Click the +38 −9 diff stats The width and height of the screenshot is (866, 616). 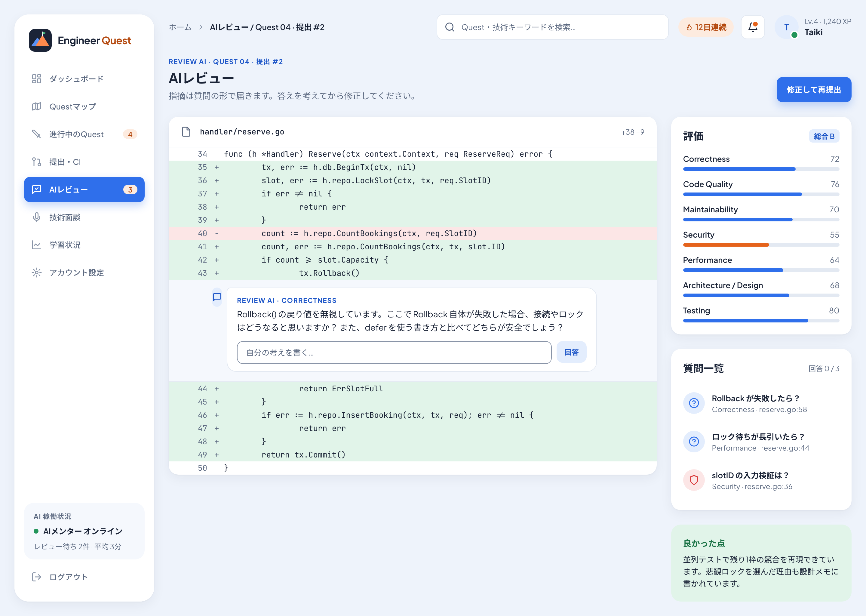pyautogui.click(x=632, y=132)
